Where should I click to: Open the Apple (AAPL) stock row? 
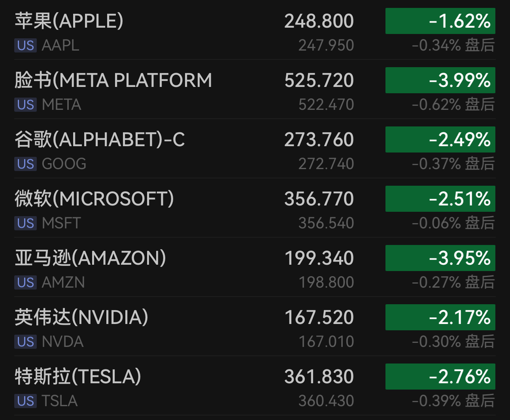pyautogui.click(x=69, y=21)
